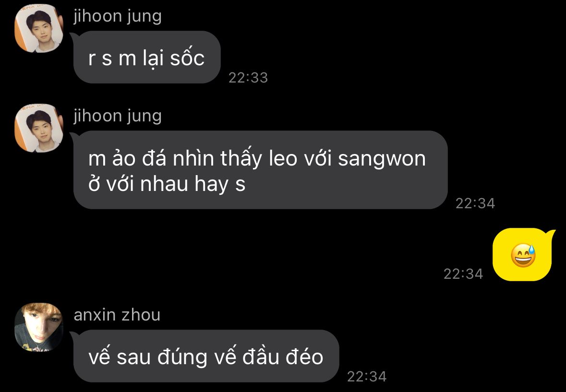Tap the sweat-smile emoji in the yellow bubble
Image resolution: width=566 pixels, height=392 pixels.
click(x=523, y=255)
